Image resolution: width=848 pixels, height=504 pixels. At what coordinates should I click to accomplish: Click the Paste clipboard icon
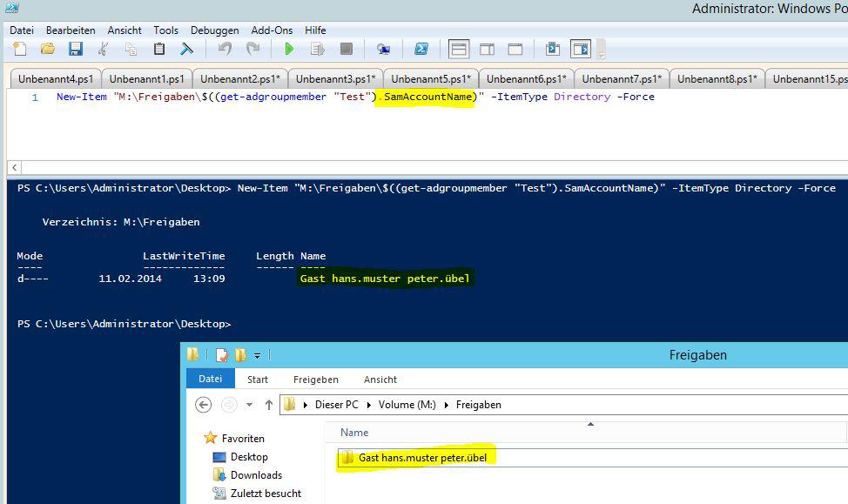(159, 50)
